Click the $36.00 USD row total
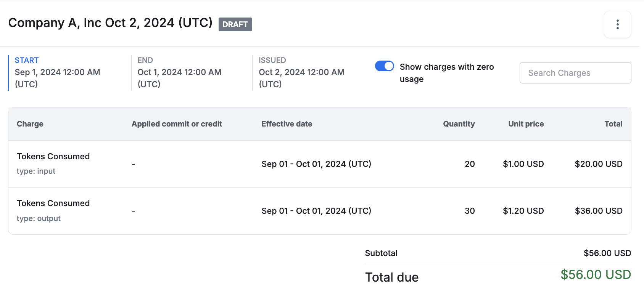Screen dimensions: 644x298 (598, 211)
